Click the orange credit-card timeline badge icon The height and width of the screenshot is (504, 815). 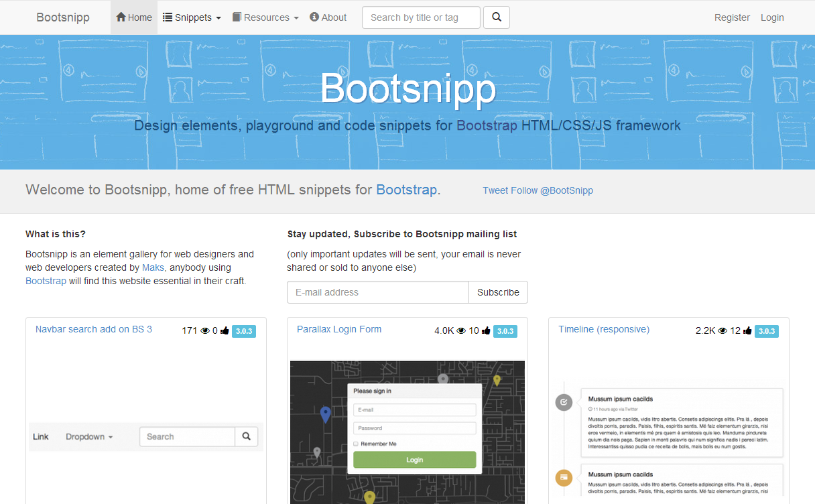click(564, 477)
